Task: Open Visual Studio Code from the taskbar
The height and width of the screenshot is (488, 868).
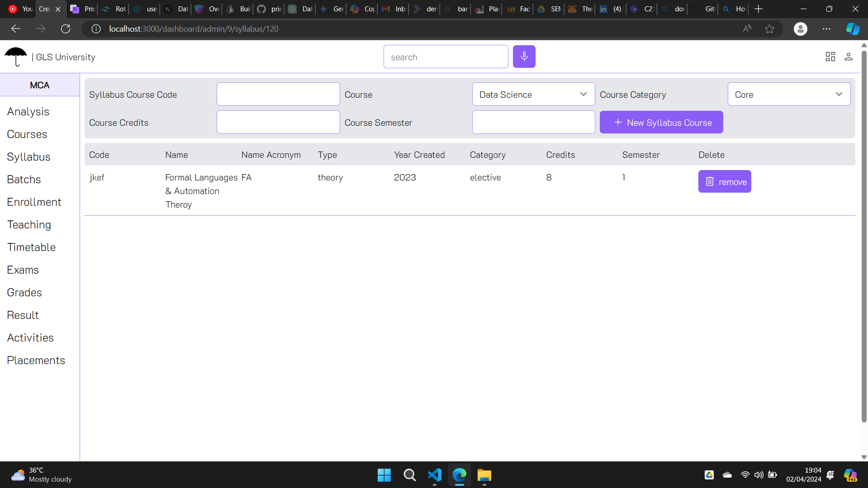Action: click(434, 475)
